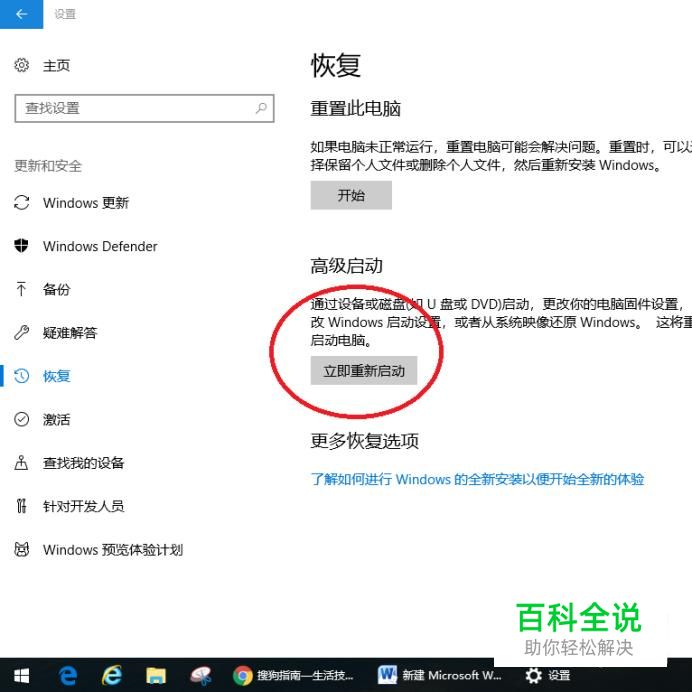This screenshot has width=692, height=692.
Task: Click the 针对开发人员 tools icon
Action: click(x=21, y=506)
